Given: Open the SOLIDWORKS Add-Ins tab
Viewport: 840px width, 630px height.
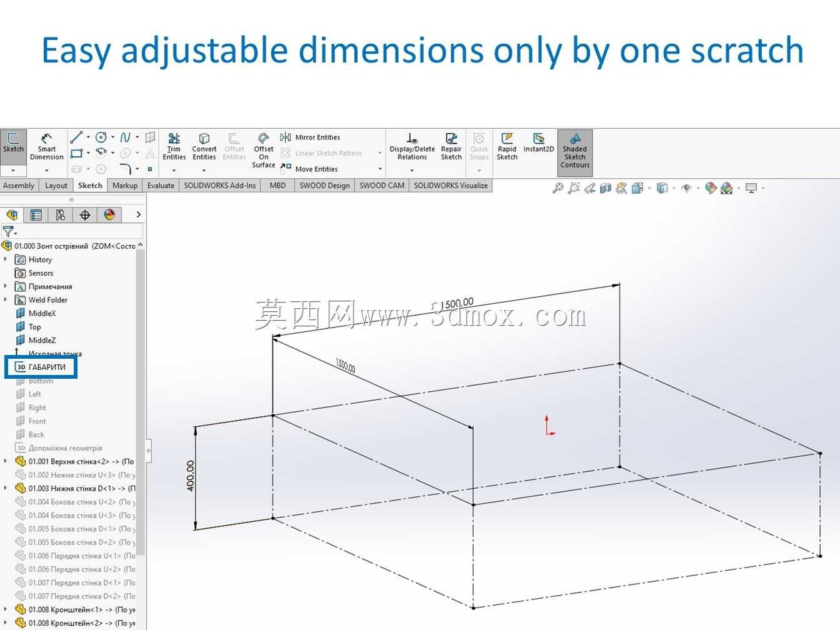Looking at the screenshot, I should pyautogui.click(x=220, y=186).
